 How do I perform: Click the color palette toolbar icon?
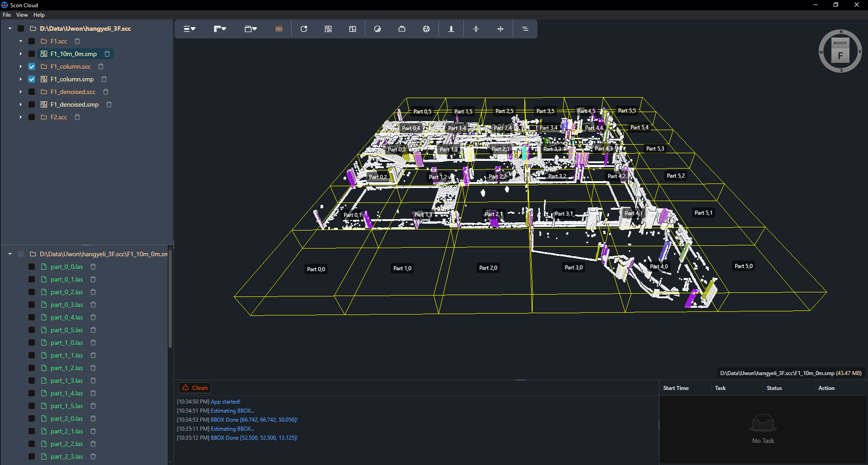(x=426, y=29)
